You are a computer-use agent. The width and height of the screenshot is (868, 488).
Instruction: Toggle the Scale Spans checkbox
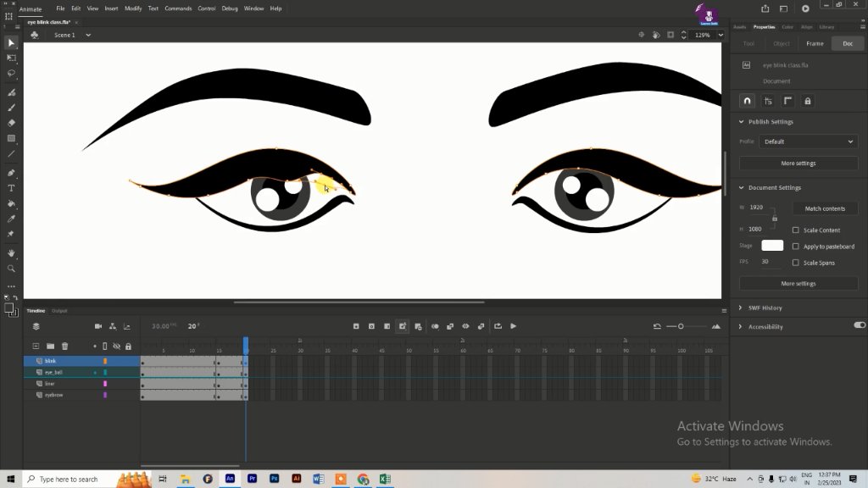point(795,263)
